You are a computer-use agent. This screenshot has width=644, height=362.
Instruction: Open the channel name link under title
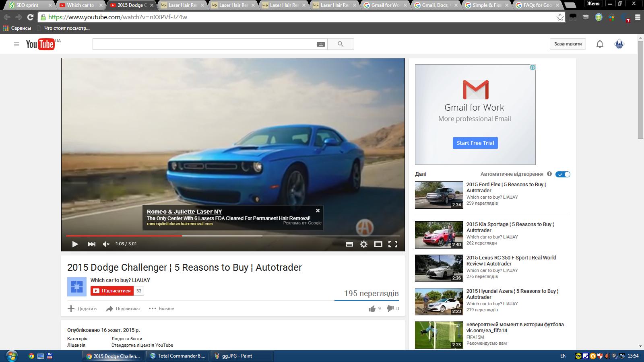pos(120,280)
